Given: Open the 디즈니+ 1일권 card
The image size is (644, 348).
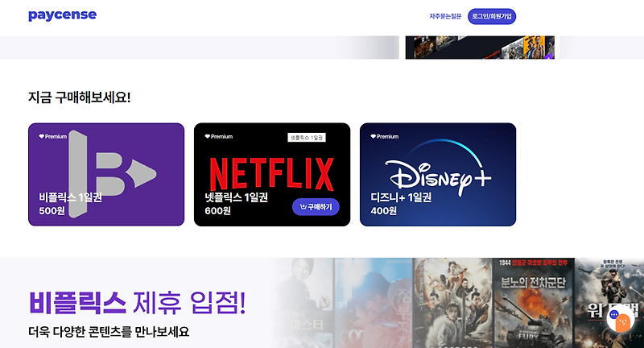Looking at the screenshot, I should click(x=438, y=174).
